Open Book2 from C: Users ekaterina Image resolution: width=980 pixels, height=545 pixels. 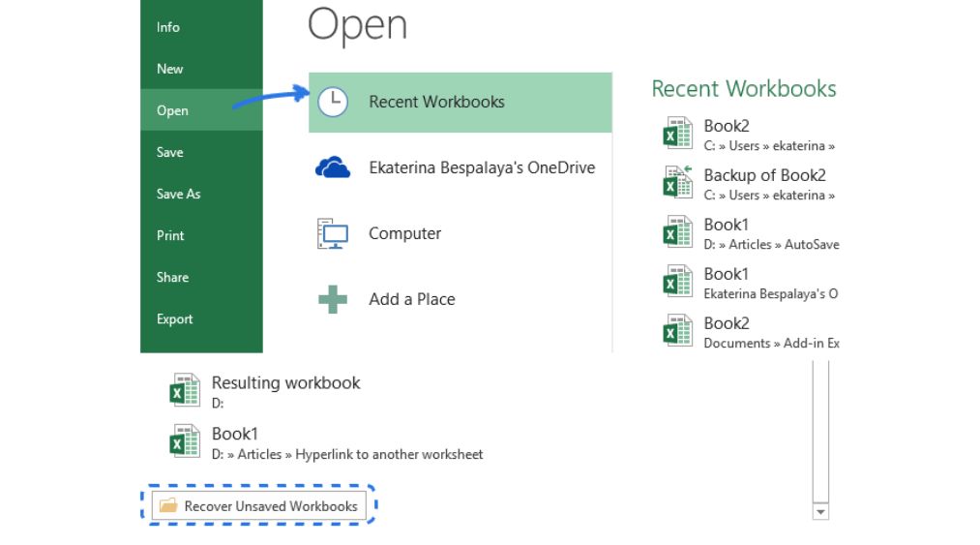coord(750,135)
